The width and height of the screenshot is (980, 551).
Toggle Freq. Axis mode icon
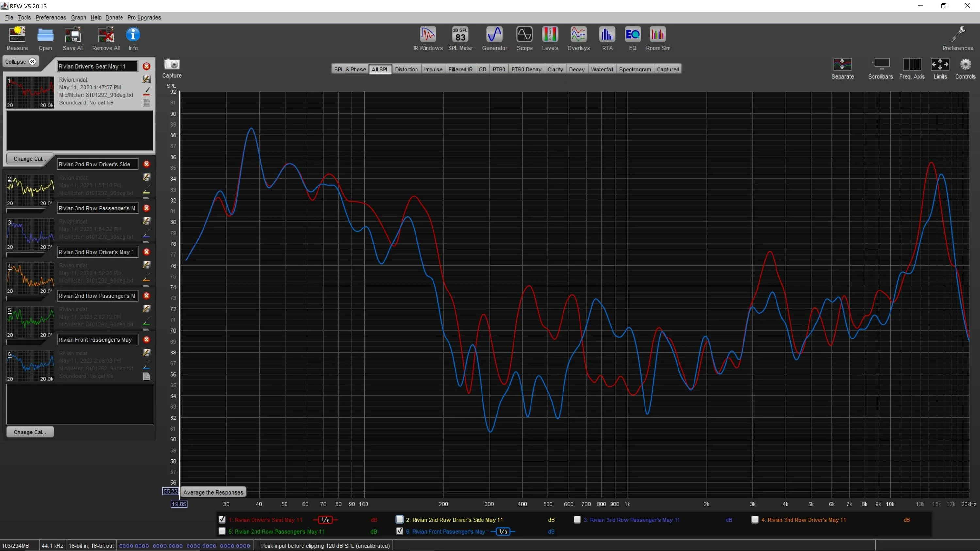912,69
